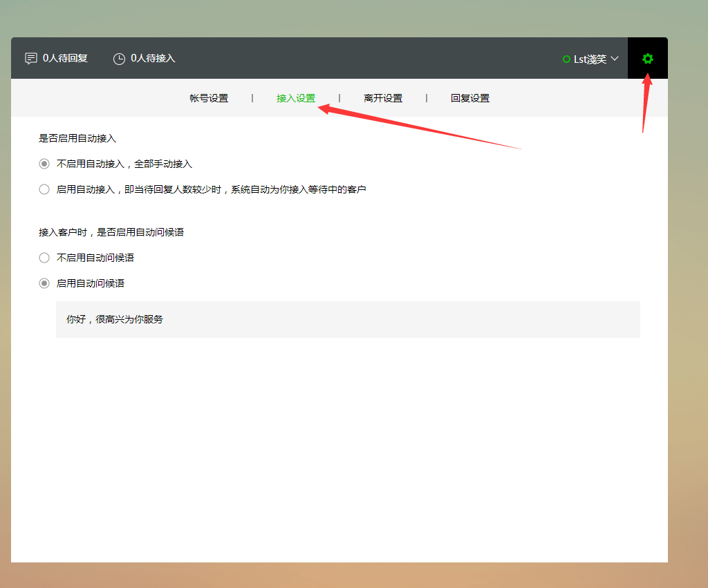The width and height of the screenshot is (708, 588).
Task: Open the 离开设置 tab
Action: [x=383, y=98]
